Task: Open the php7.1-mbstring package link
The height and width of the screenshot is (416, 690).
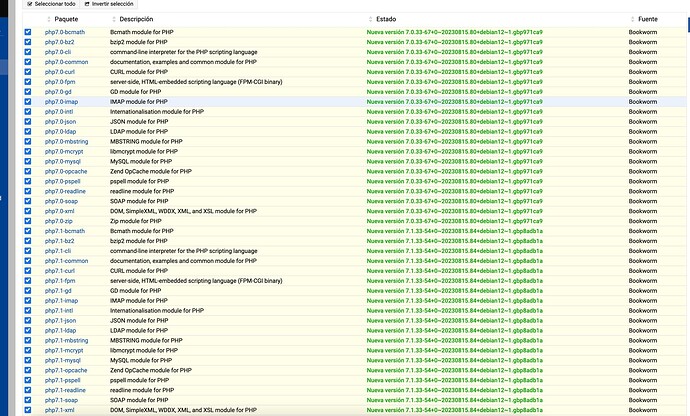Action: coord(66,341)
